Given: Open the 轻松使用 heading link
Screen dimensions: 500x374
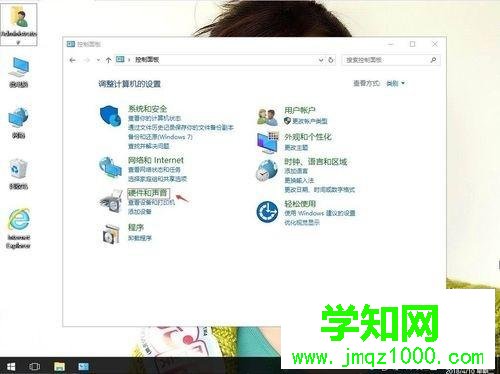Looking at the screenshot, I should [300, 204].
